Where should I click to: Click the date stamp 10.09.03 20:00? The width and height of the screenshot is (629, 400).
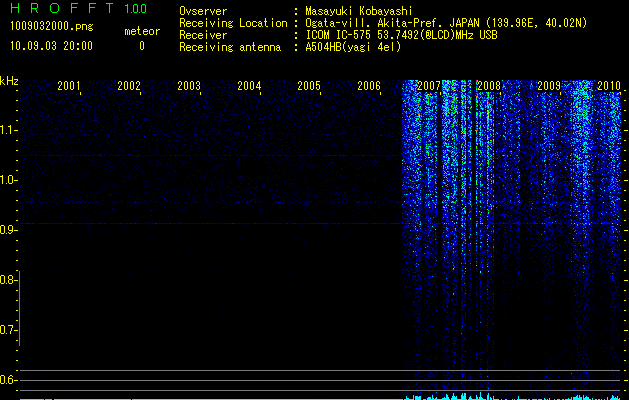coord(51,46)
